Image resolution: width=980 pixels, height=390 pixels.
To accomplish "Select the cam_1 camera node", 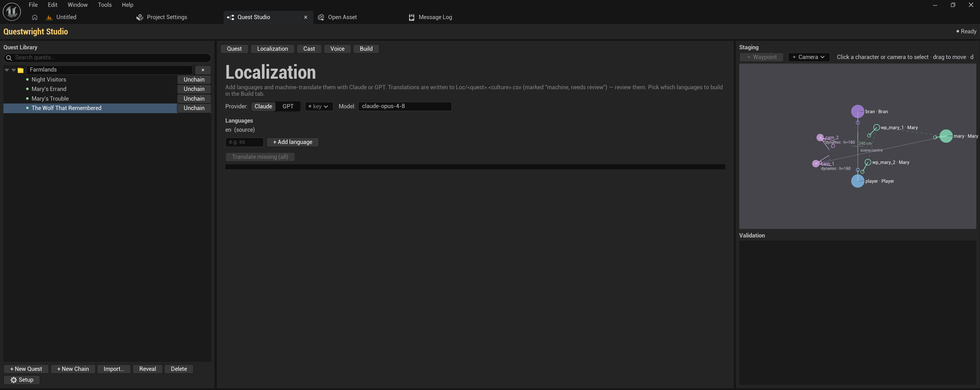I will pyautogui.click(x=815, y=163).
